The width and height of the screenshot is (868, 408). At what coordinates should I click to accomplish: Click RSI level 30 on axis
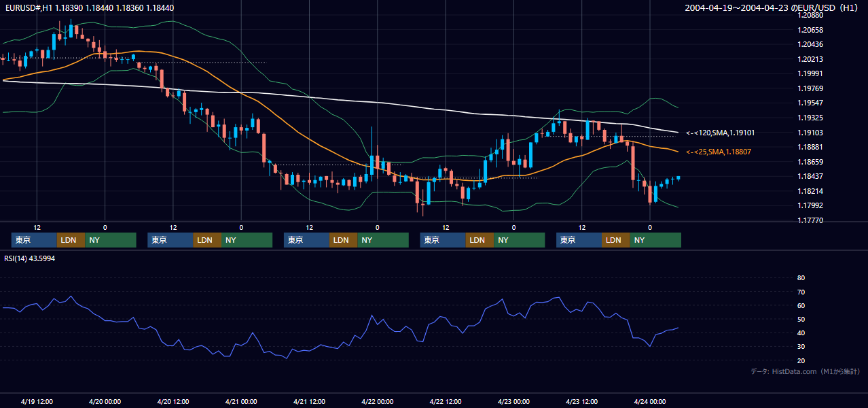coord(801,346)
